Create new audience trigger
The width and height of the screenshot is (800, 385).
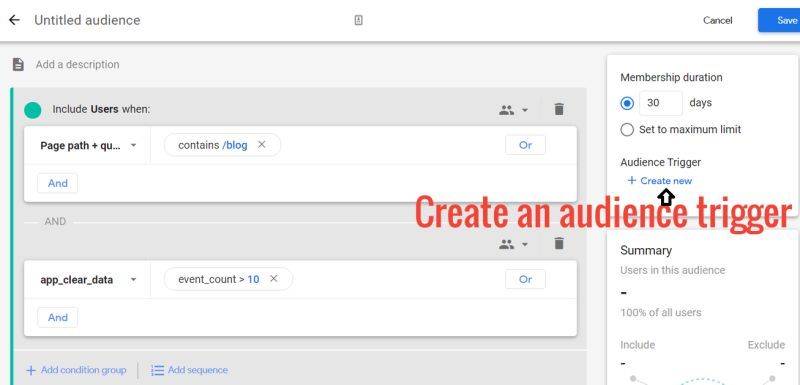660,181
